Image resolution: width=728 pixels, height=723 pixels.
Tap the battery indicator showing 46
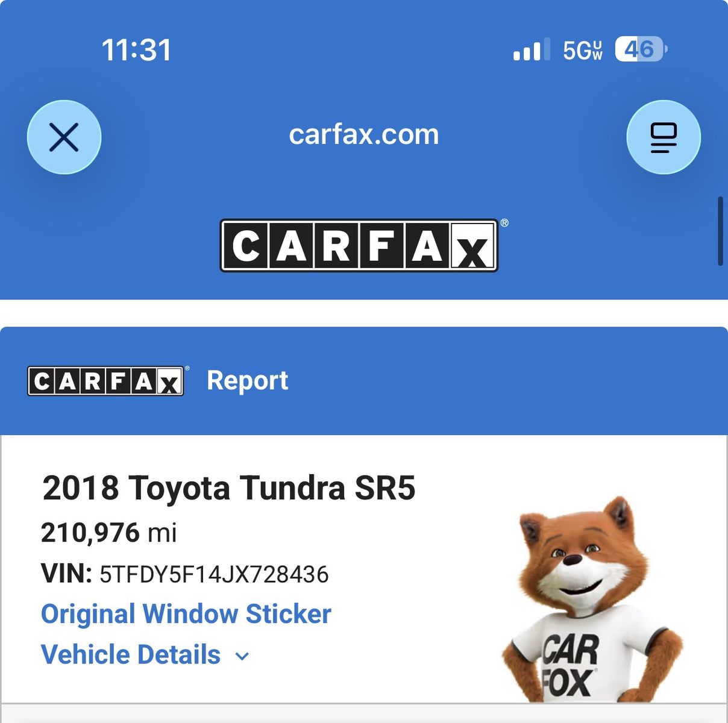[641, 49]
